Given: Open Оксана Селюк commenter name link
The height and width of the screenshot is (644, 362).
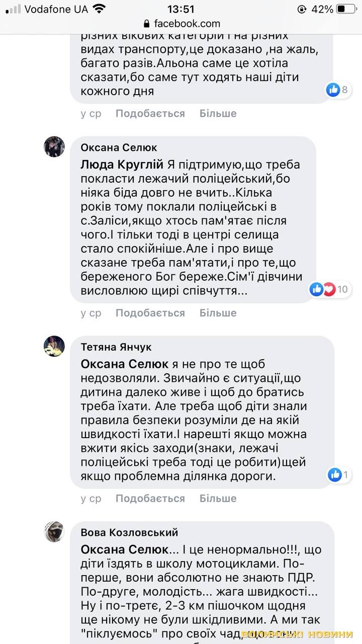Looking at the screenshot, I should (119, 147).
